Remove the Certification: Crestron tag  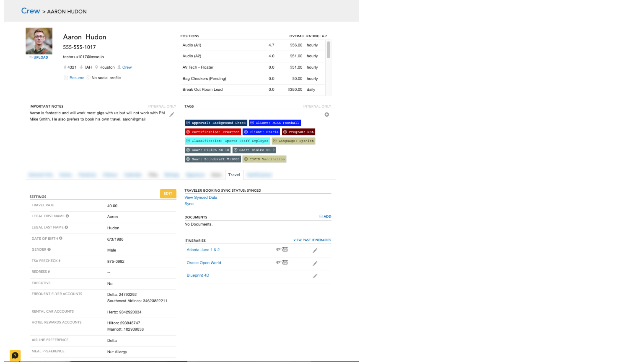pos(188,132)
